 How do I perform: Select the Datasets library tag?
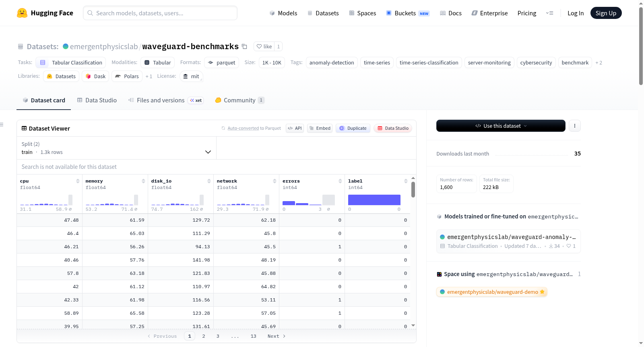[61, 76]
